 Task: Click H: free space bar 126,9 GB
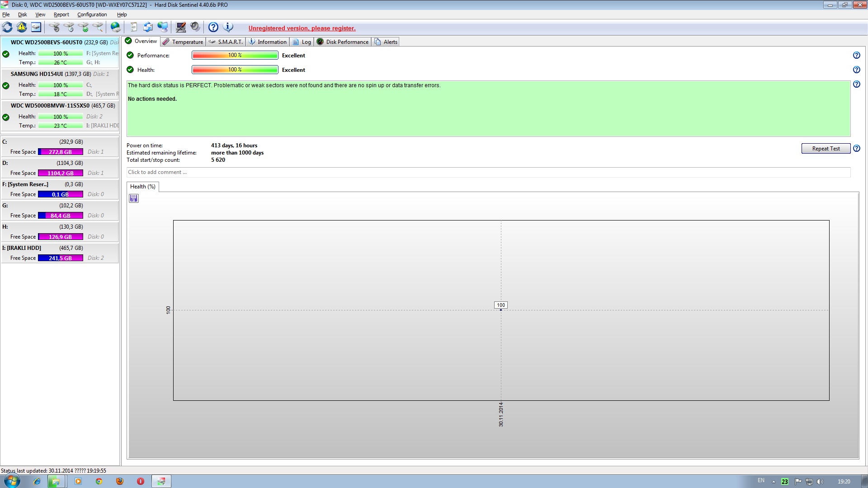(x=61, y=237)
